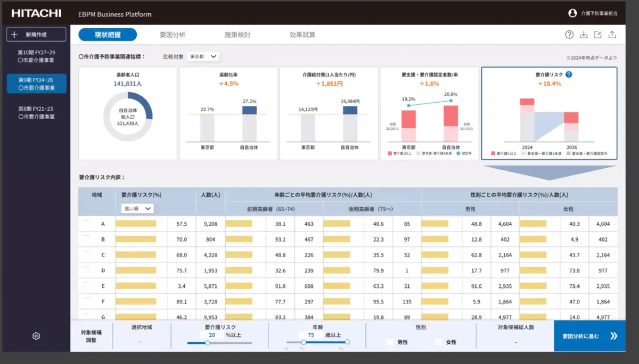This screenshot has height=364, width=639.
Task: Click the 介護予防事業担当 user name
Action: coord(599,13)
